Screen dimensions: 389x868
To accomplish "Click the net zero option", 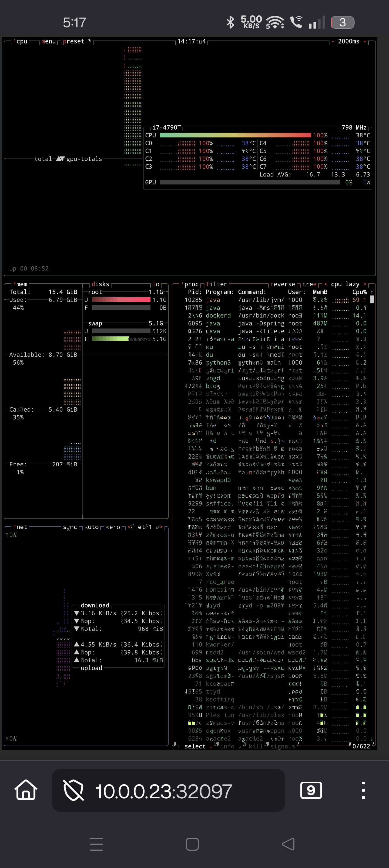I will pos(113,527).
